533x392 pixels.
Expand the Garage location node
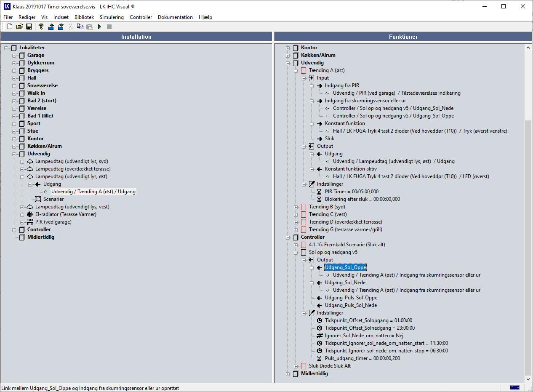pos(14,55)
